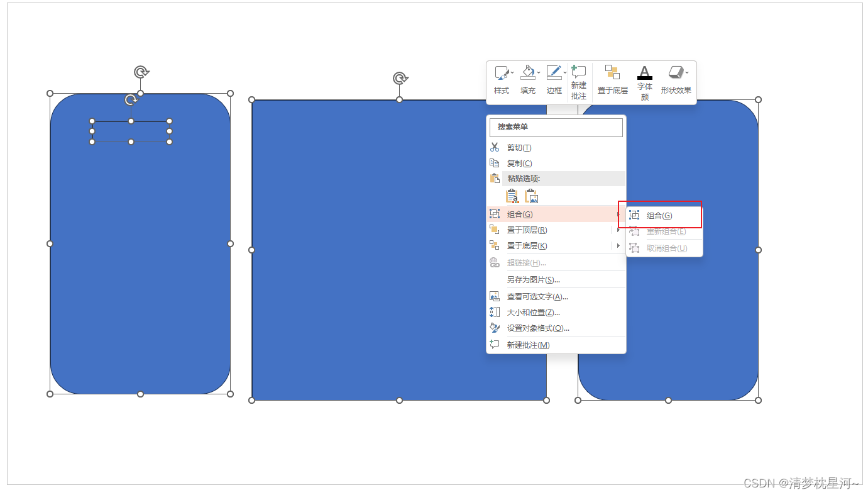Open 查看可选文字(A)... alt text entry
This screenshot has height=495, width=868.
556,297
